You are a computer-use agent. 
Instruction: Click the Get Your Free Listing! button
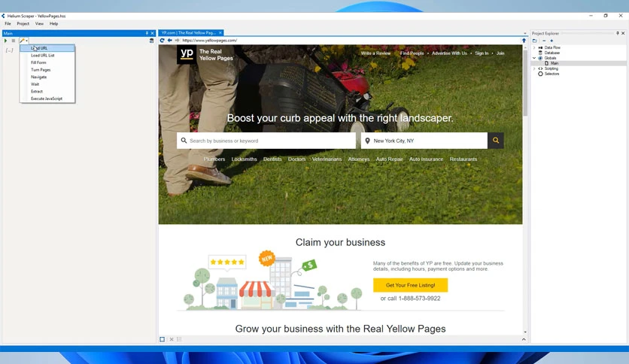pos(410,285)
